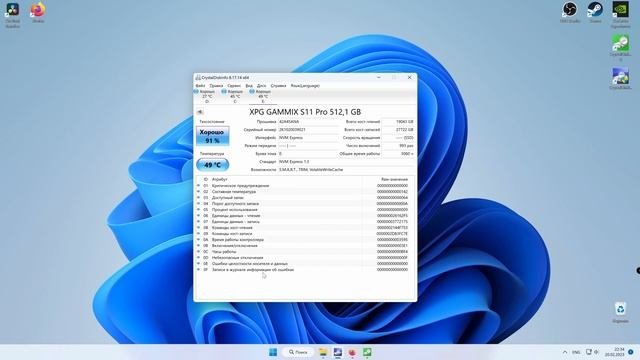
Task: Open File Explorer from the taskbar
Action: pyautogui.click(x=323, y=352)
